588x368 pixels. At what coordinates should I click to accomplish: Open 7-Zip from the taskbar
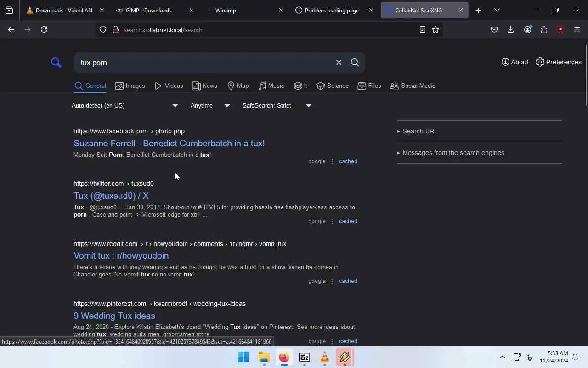304,357
